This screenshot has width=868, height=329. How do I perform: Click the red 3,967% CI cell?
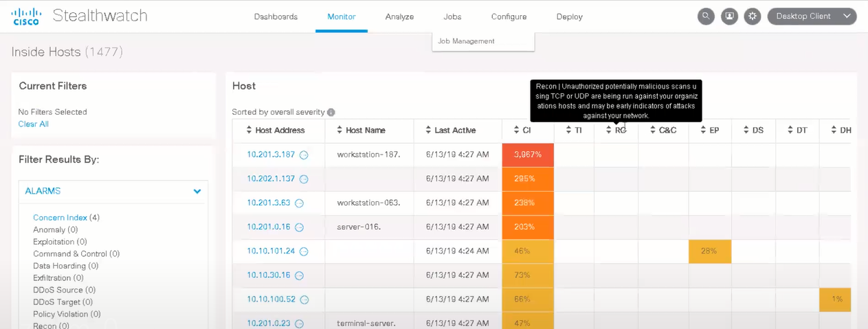tap(528, 155)
